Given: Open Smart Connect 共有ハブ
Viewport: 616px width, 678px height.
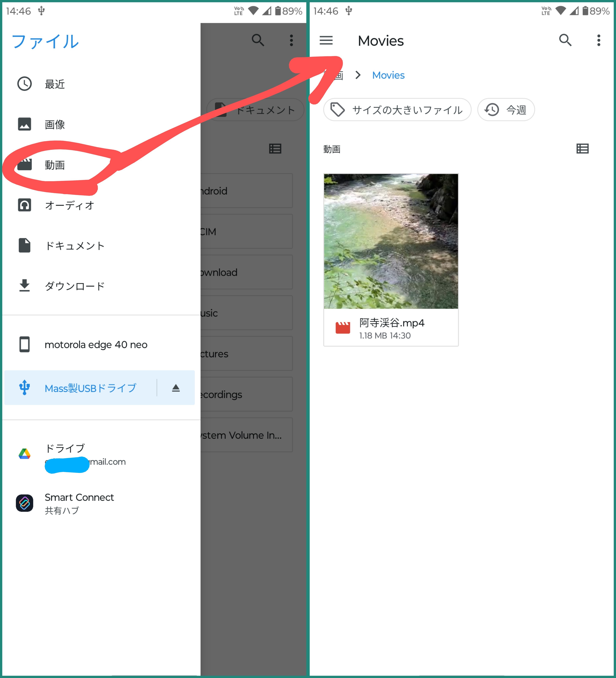Looking at the screenshot, I should pyautogui.click(x=79, y=503).
